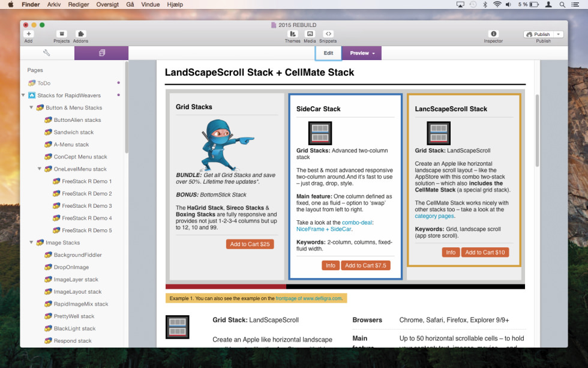The height and width of the screenshot is (368, 588).
Task: Open Spotlight search icon
Action: click(x=562, y=4)
